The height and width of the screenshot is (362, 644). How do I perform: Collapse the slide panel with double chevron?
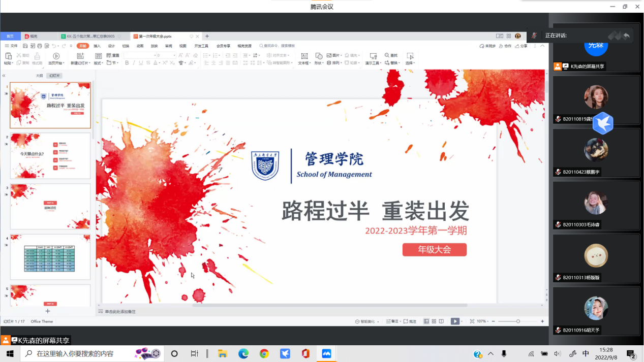coord(4,76)
